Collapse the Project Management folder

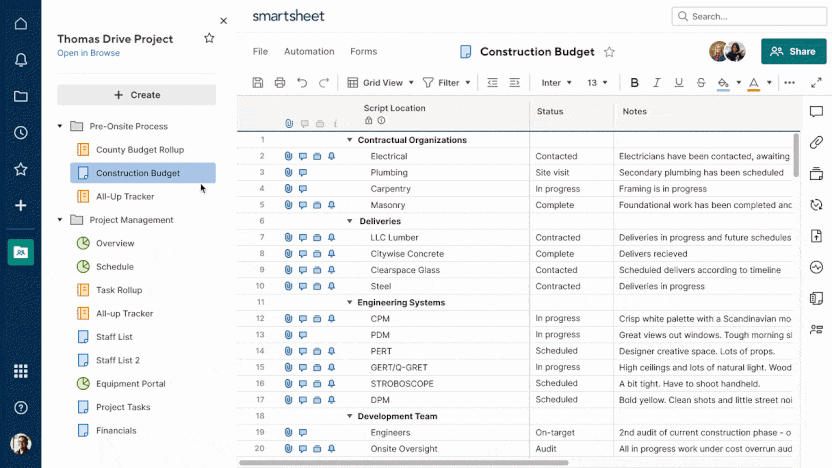(60, 220)
